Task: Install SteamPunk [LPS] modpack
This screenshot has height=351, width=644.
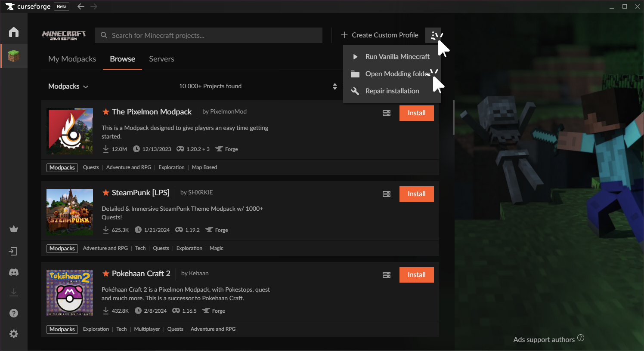Action: click(x=417, y=194)
